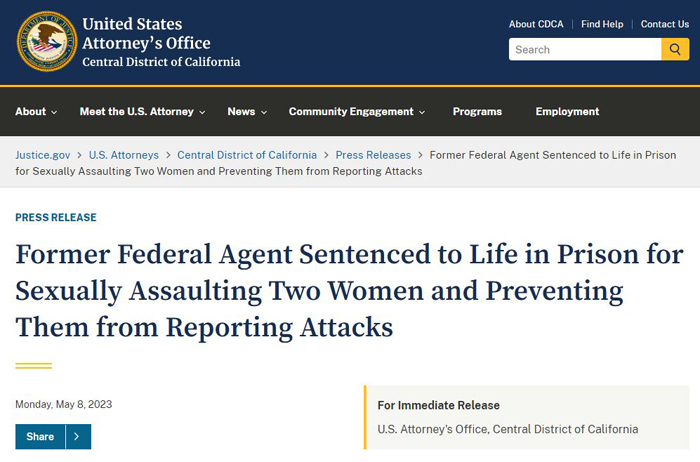The height and width of the screenshot is (462, 700).
Task: Go to the Press Releases breadcrumb
Action: [x=373, y=155]
